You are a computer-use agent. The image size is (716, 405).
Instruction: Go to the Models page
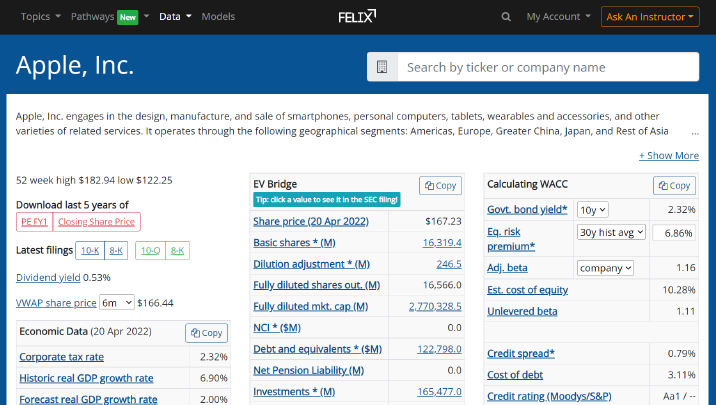[x=218, y=17]
